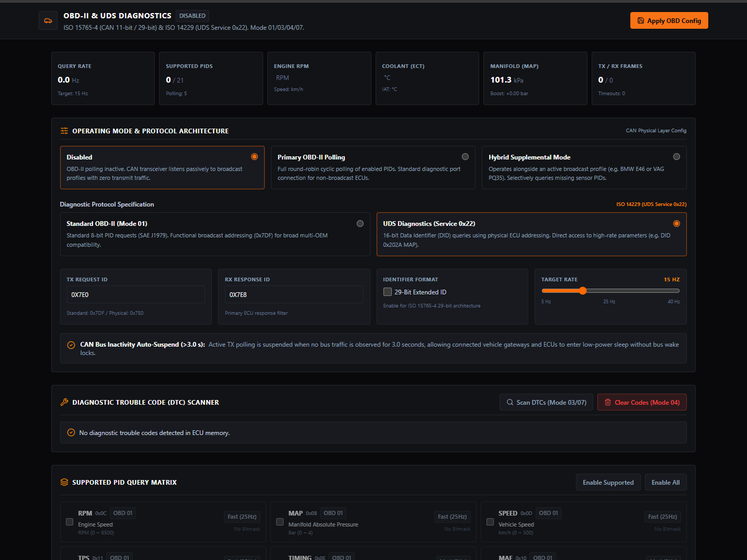747x560 pixels.
Task: Select Primary OBD-II Polling mode
Action: 373,167
